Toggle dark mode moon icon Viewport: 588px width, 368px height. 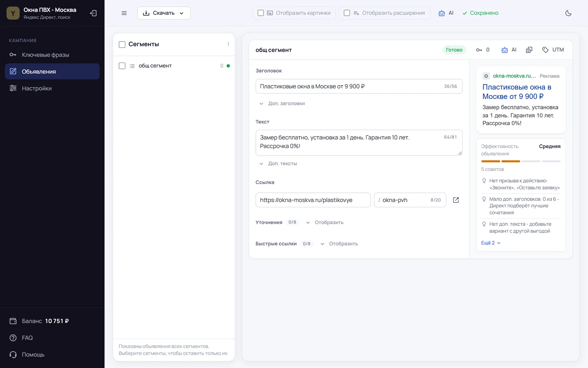[568, 13]
